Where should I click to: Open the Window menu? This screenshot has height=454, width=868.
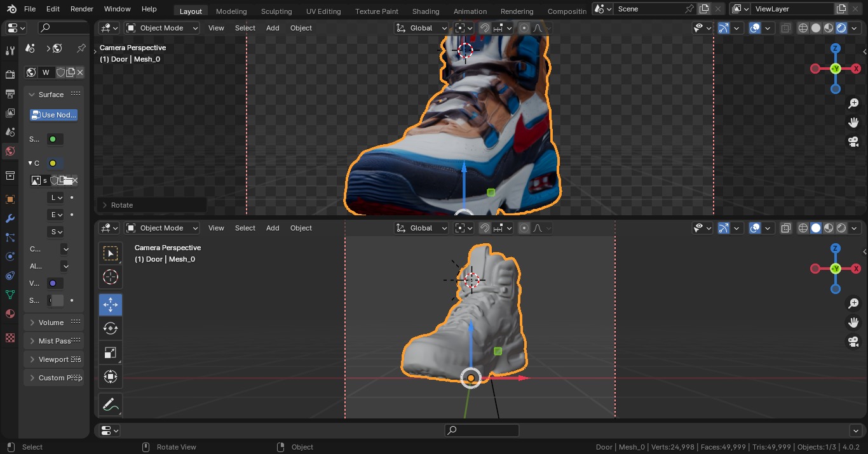pyautogui.click(x=117, y=9)
